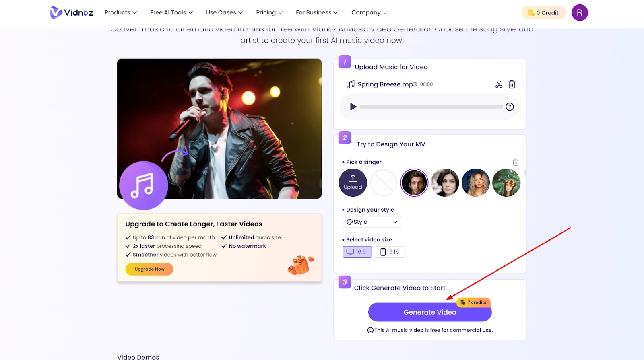The width and height of the screenshot is (644, 360).
Task: Select the 16:9 video size
Action: (x=357, y=252)
